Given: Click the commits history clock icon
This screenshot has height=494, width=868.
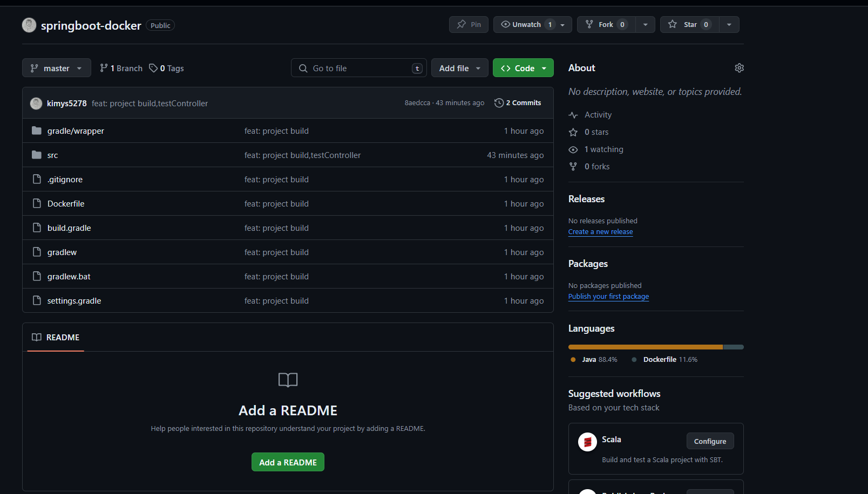Looking at the screenshot, I should pyautogui.click(x=499, y=103).
